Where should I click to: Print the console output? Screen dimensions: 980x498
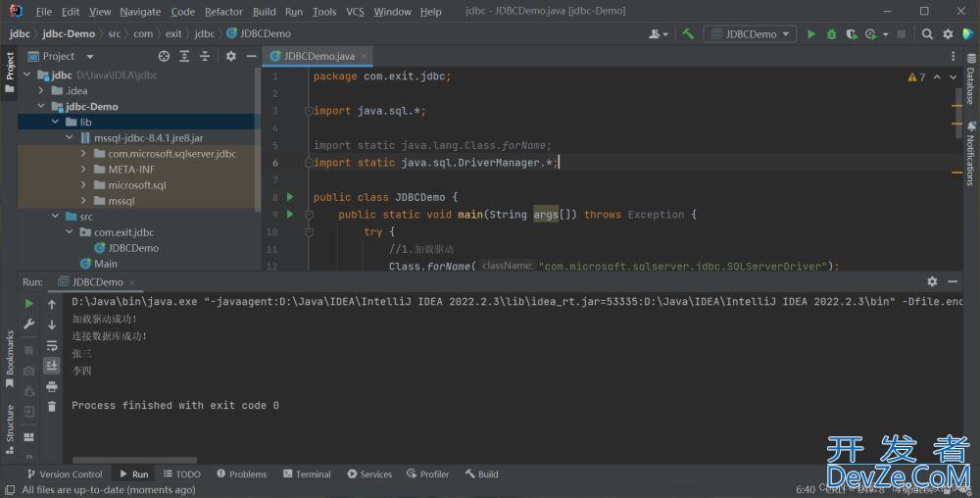pyautogui.click(x=52, y=387)
